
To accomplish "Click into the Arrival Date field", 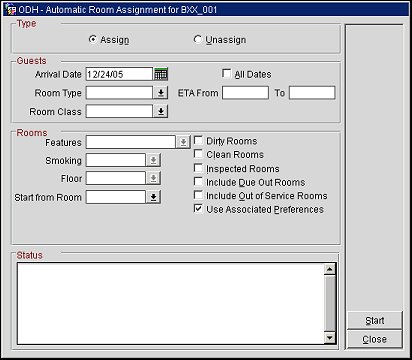I will pyautogui.click(x=119, y=74).
